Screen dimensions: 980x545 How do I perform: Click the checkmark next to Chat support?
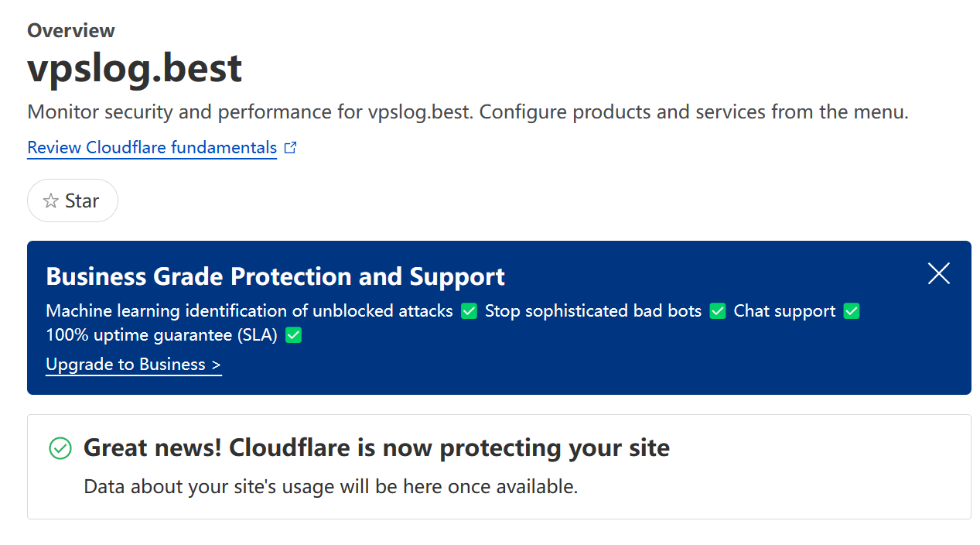(852, 311)
